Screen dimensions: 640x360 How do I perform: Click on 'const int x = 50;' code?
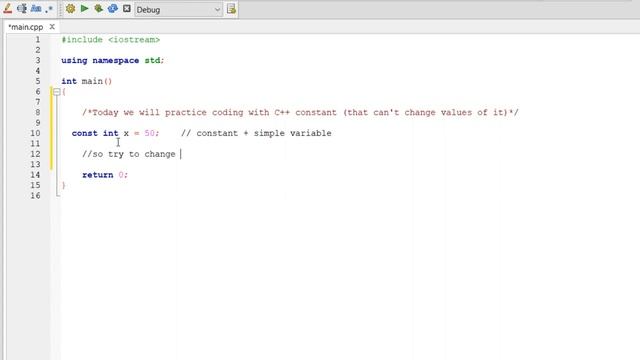point(116,133)
